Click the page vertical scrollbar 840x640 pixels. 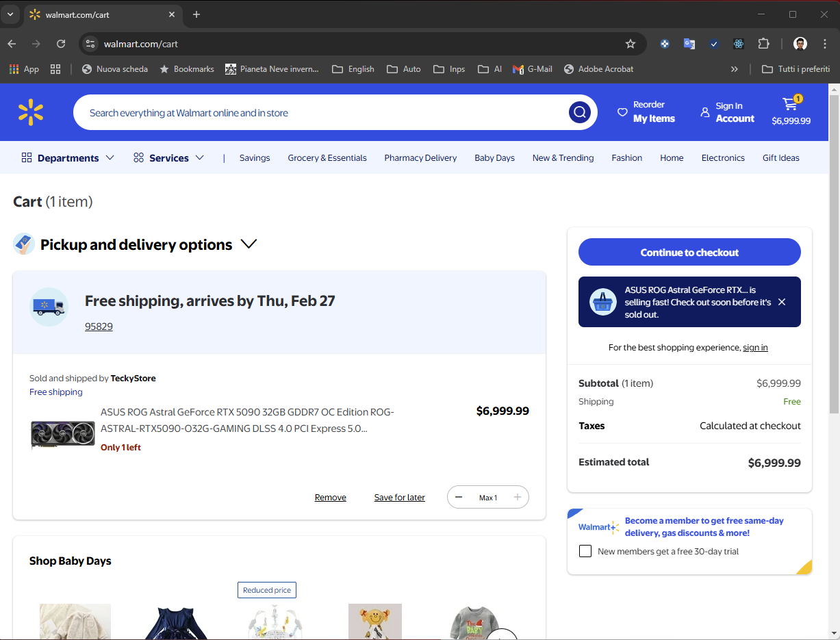tap(834, 253)
